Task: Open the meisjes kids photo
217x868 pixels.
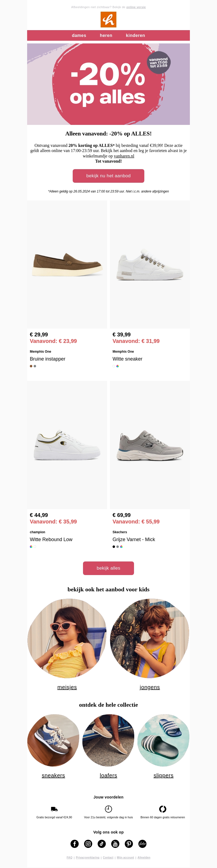Action: (x=67, y=638)
